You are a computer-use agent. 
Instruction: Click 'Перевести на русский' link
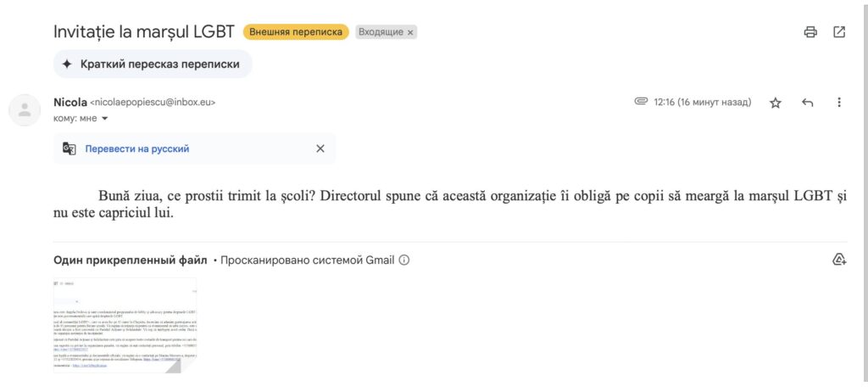pyautogui.click(x=137, y=148)
